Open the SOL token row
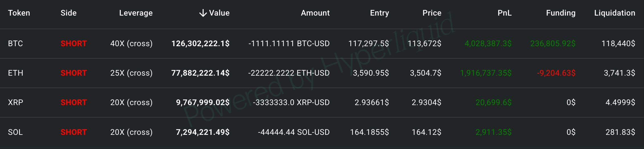The width and height of the screenshot is (644, 149). coord(322,132)
